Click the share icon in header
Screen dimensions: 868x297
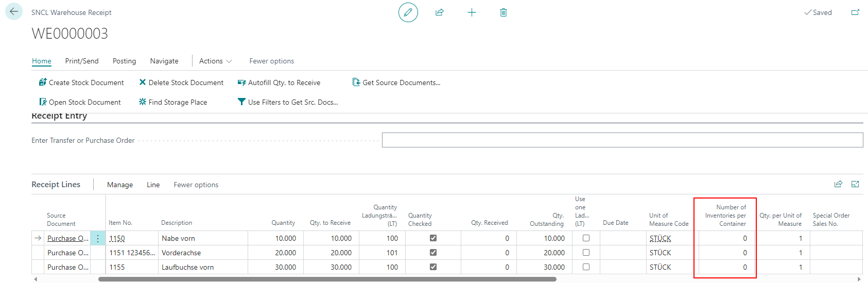point(439,12)
